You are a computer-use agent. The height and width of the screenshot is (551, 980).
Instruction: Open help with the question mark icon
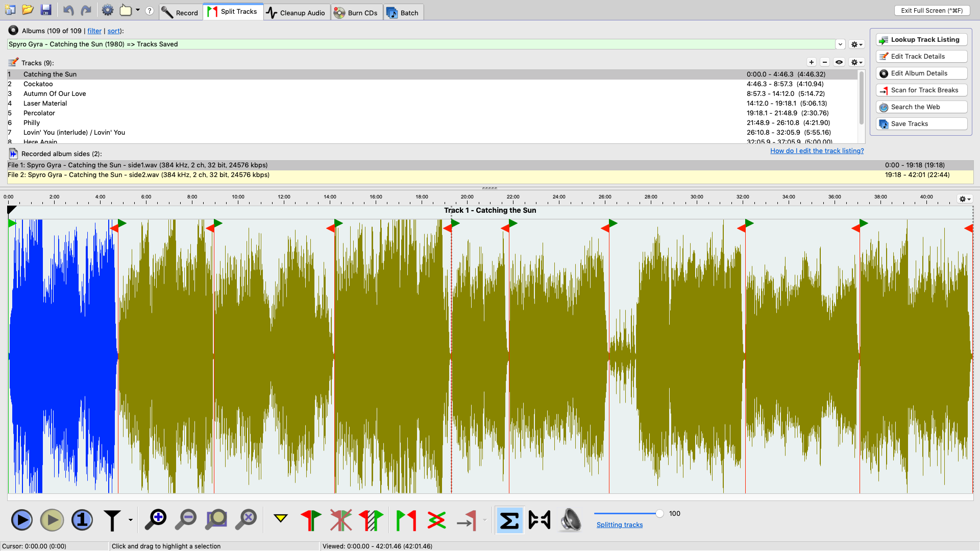[x=150, y=11]
